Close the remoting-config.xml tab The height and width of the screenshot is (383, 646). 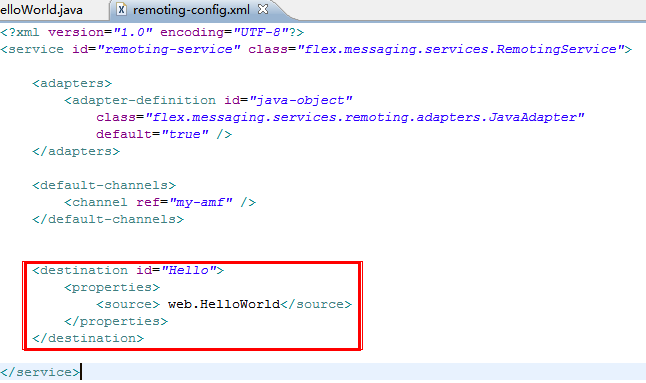click(263, 9)
